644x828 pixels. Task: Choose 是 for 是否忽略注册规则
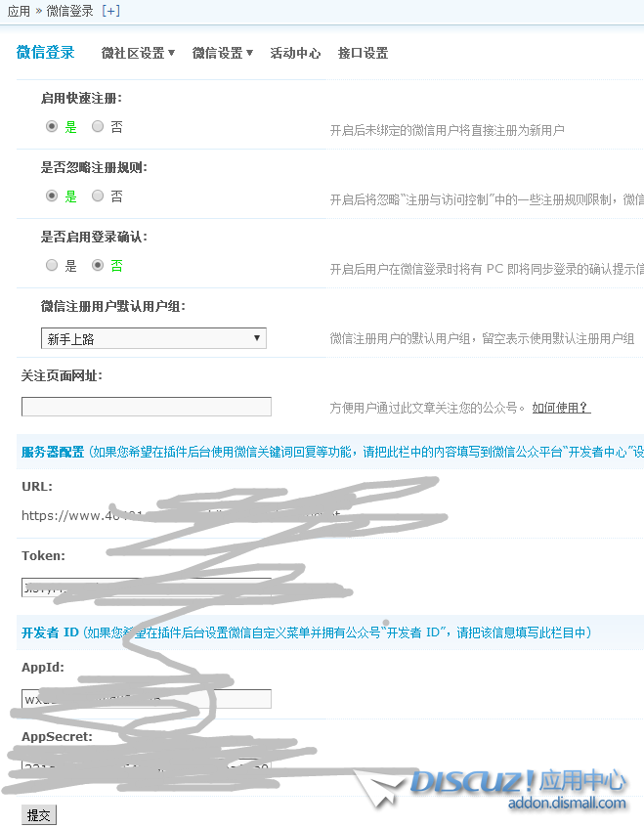53,196
